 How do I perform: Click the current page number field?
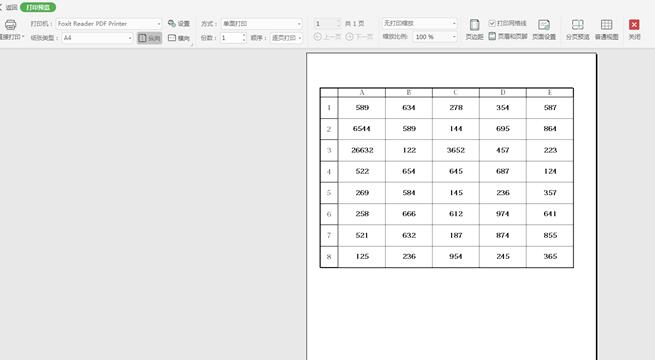(326, 24)
